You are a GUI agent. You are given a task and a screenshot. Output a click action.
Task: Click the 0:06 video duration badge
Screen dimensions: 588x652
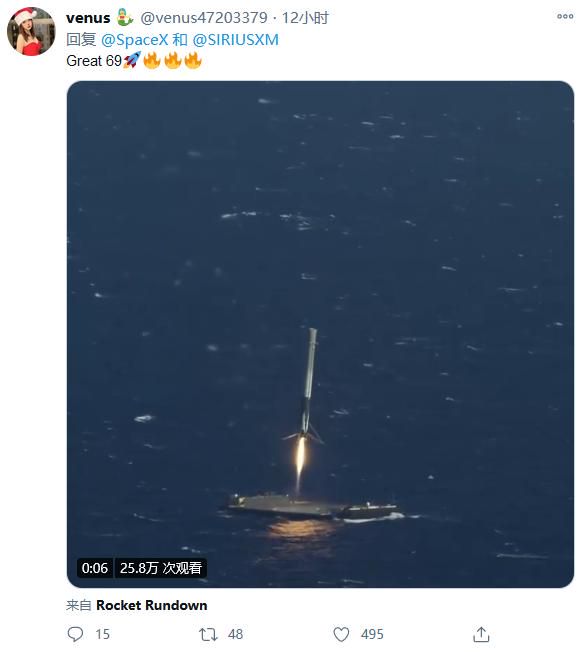pyautogui.click(x=95, y=568)
